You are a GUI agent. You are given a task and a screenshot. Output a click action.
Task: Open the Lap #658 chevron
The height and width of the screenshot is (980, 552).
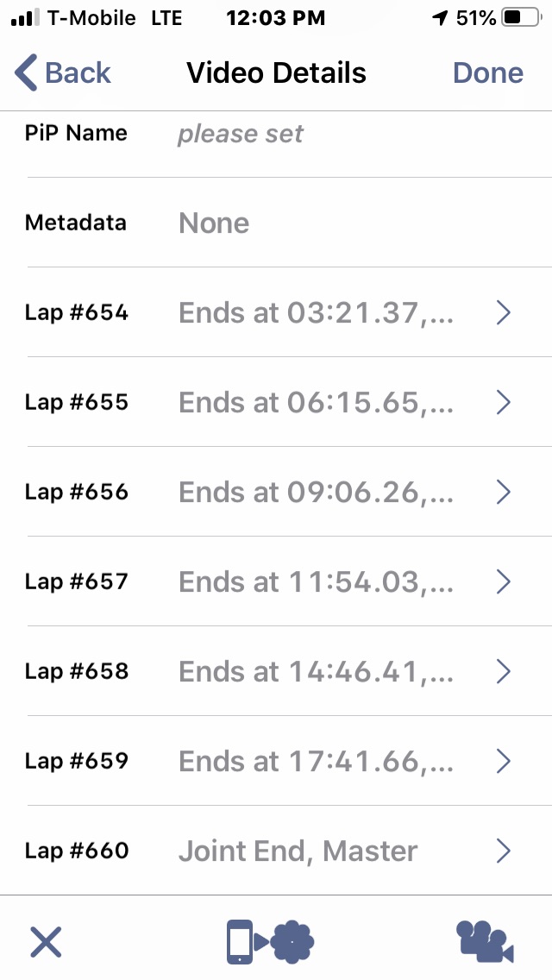pyautogui.click(x=504, y=671)
